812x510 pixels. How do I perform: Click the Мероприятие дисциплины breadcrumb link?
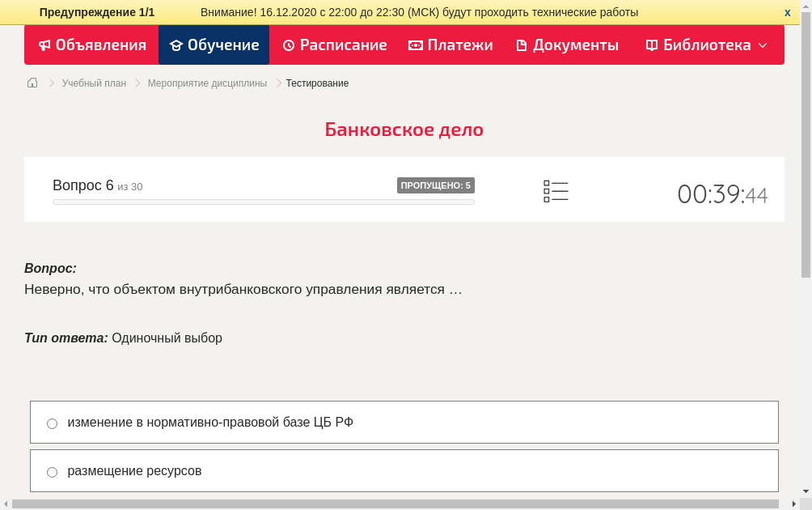click(205, 83)
